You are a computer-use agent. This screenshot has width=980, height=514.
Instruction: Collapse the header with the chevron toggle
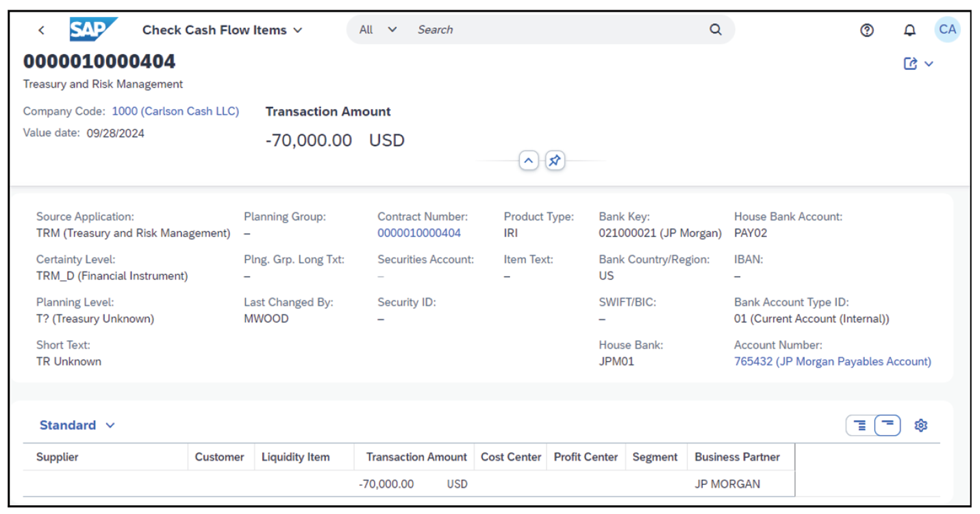[x=529, y=160]
